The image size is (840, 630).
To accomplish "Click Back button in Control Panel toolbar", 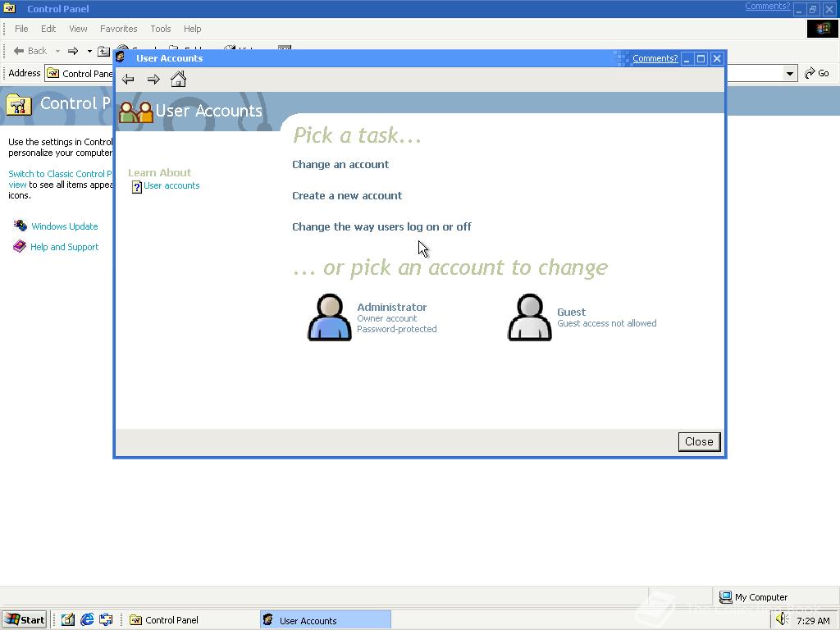I will [30, 51].
